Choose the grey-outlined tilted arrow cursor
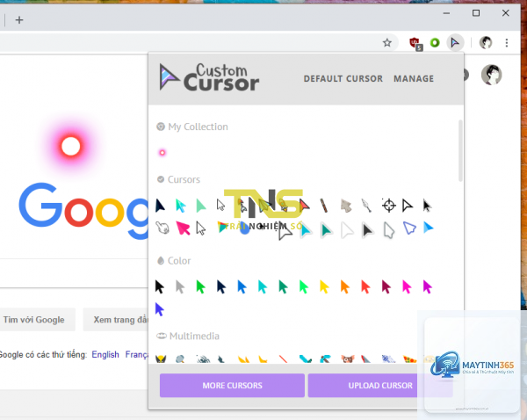The height and width of the screenshot is (420, 527). click(x=389, y=230)
